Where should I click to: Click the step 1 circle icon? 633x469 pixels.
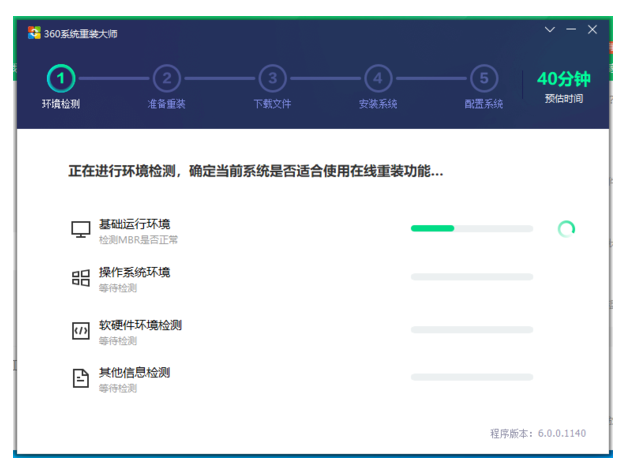coord(62,77)
